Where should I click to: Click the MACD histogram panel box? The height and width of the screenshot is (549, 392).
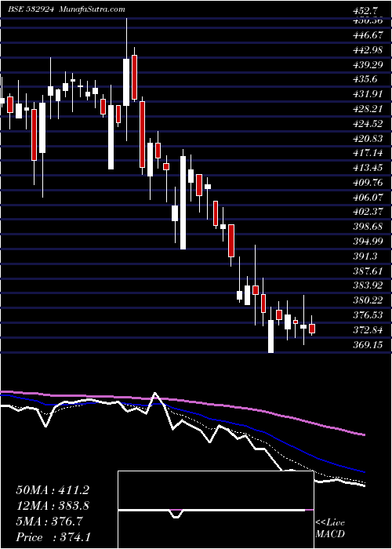pos(216,510)
